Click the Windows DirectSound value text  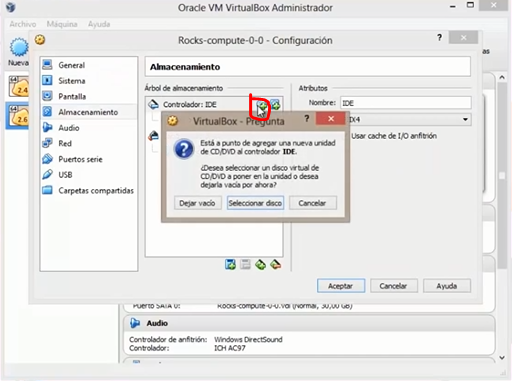[x=248, y=339]
